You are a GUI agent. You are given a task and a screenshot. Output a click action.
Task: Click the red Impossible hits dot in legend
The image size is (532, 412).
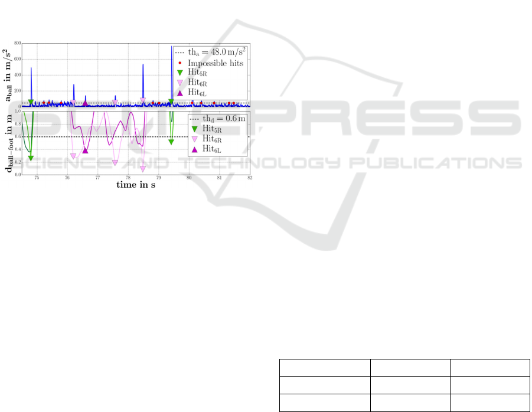tap(180, 63)
